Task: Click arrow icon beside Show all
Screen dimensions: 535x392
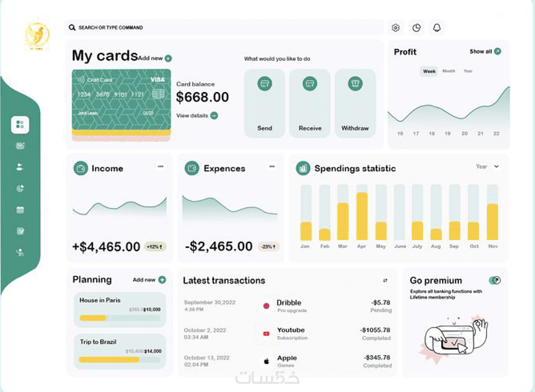Action: (498, 51)
